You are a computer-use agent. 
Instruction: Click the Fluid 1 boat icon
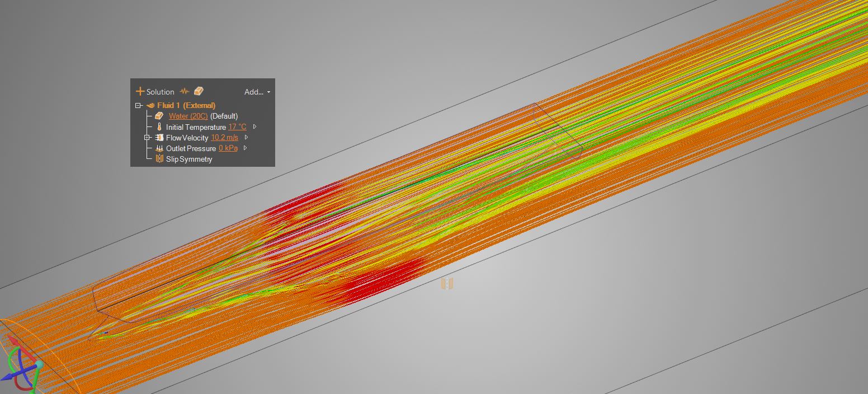tap(150, 105)
